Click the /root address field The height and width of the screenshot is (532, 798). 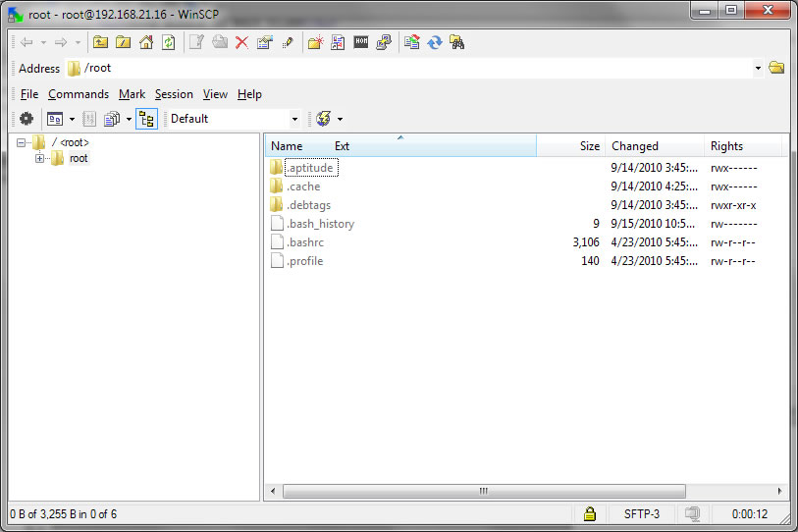tap(409, 68)
